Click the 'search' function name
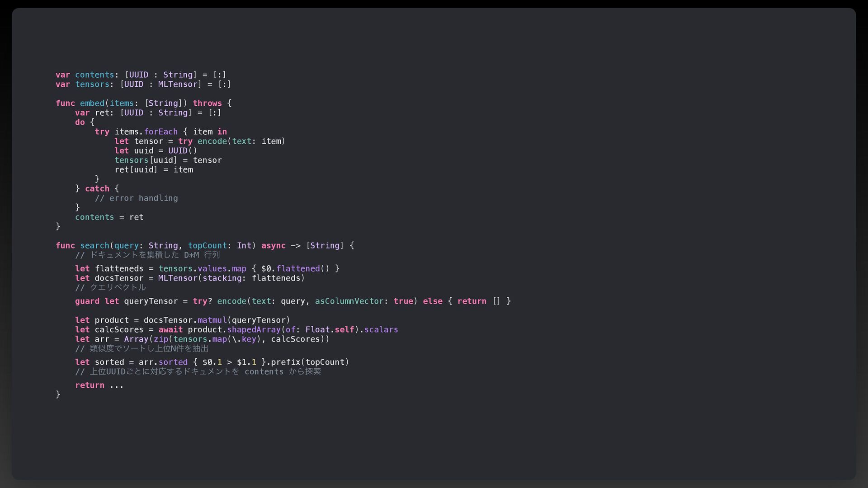This screenshot has width=868, height=488. pyautogui.click(x=94, y=246)
